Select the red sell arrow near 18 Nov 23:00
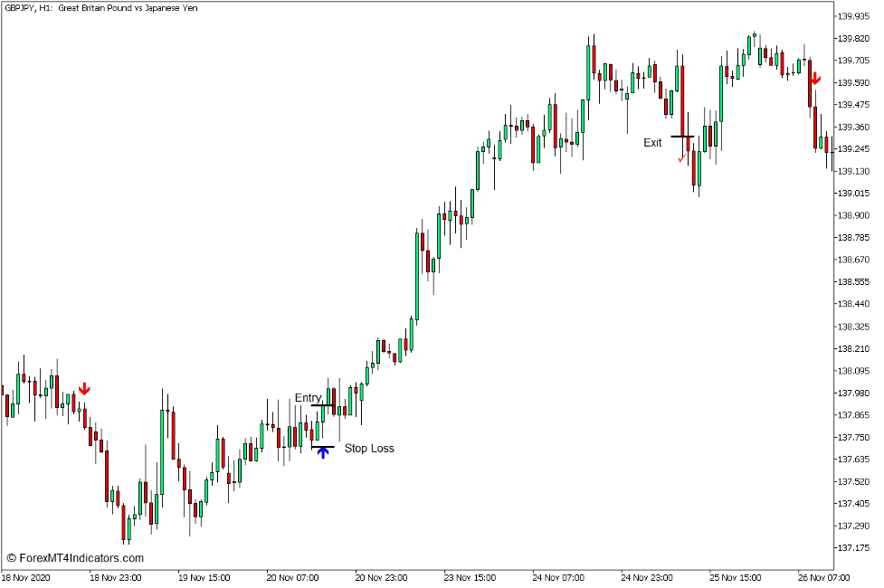The width and height of the screenshot is (884, 588). click(x=83, y=389)
